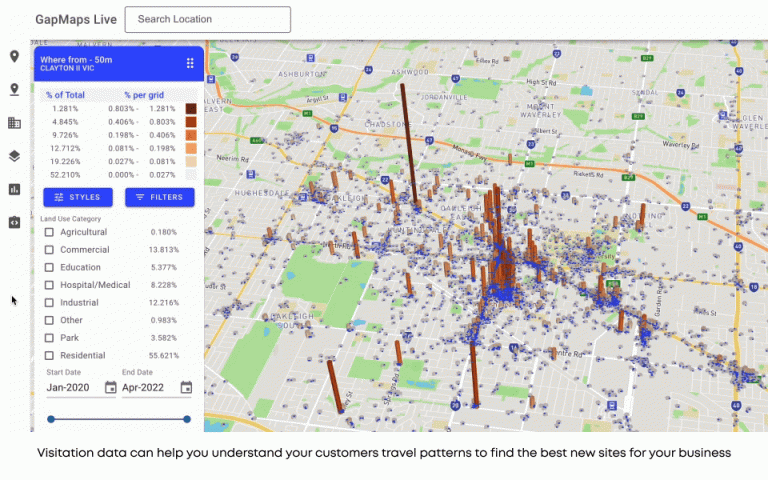Image resolution: width=768 pixels, height=480 pixels.
Task: Click the Start Date Jan-2020 field
Action: (70, 388)
